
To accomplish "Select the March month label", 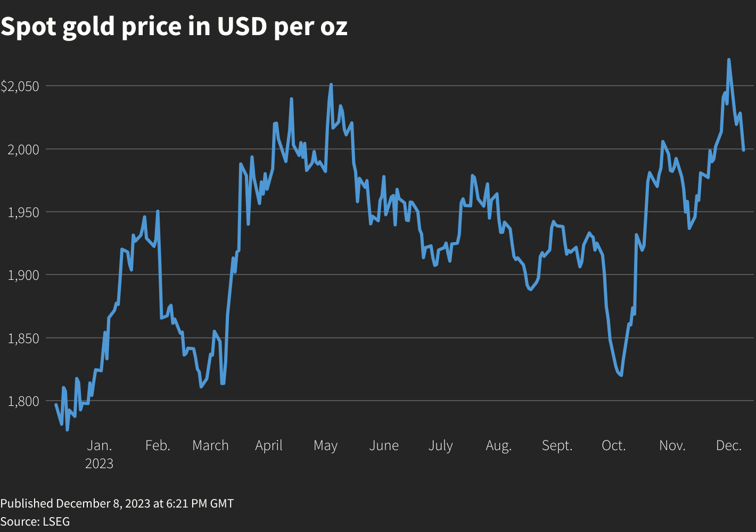I will pos(210,445).
